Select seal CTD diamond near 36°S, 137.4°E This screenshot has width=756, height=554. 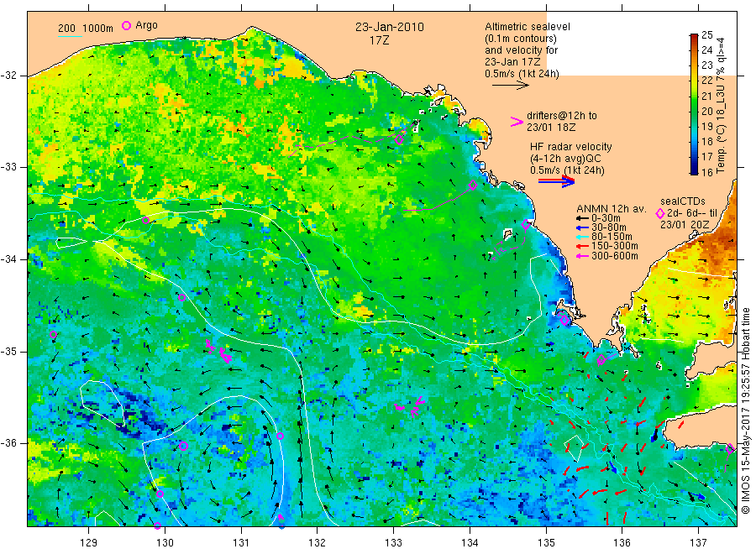730,448
